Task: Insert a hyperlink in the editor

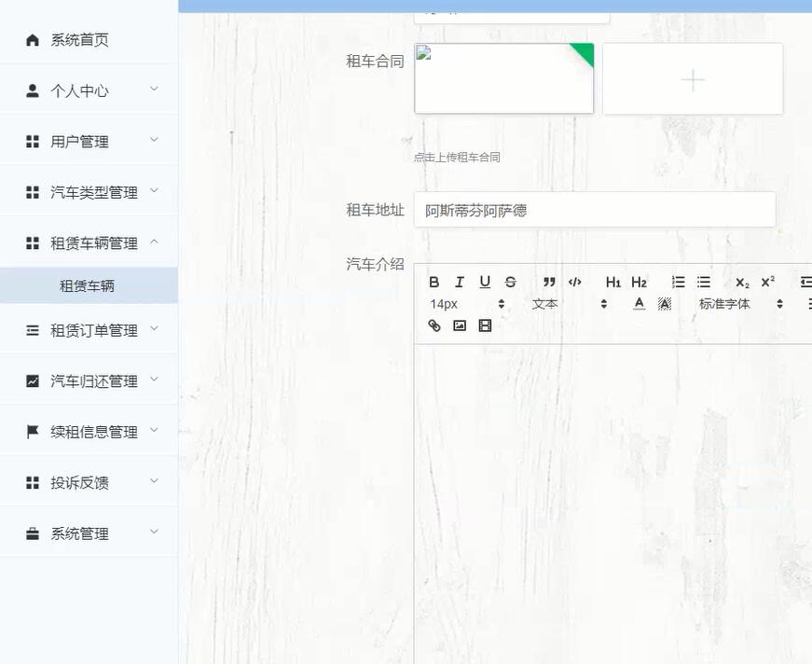Action: 434,325
